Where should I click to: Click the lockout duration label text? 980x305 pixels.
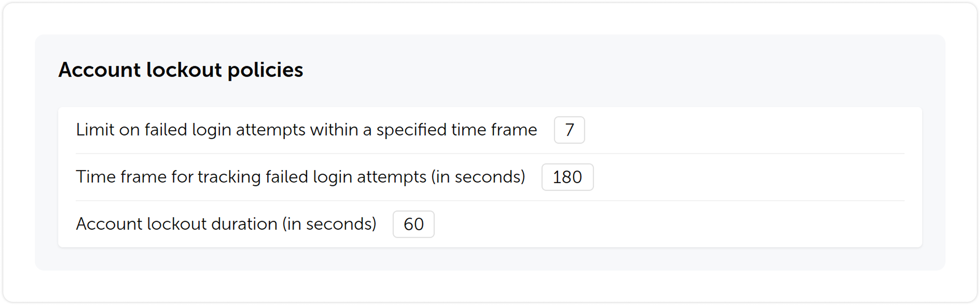[x=227, y=224]
